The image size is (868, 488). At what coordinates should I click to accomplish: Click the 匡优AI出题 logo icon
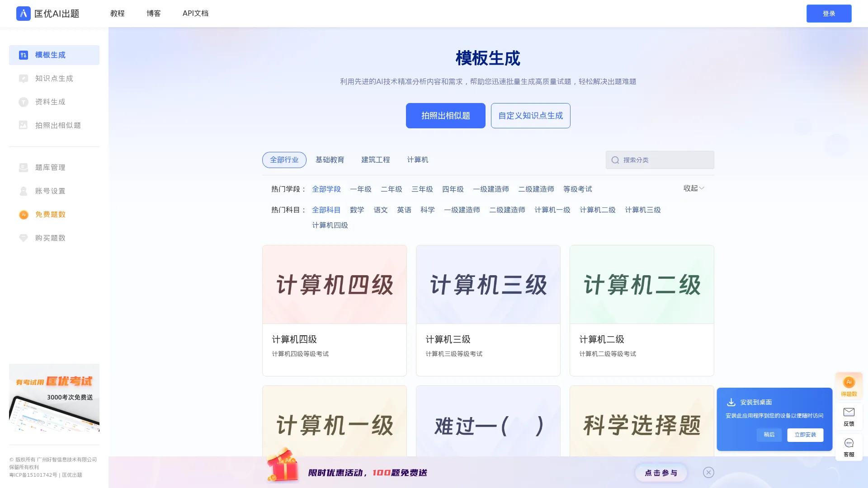point(24,14)
